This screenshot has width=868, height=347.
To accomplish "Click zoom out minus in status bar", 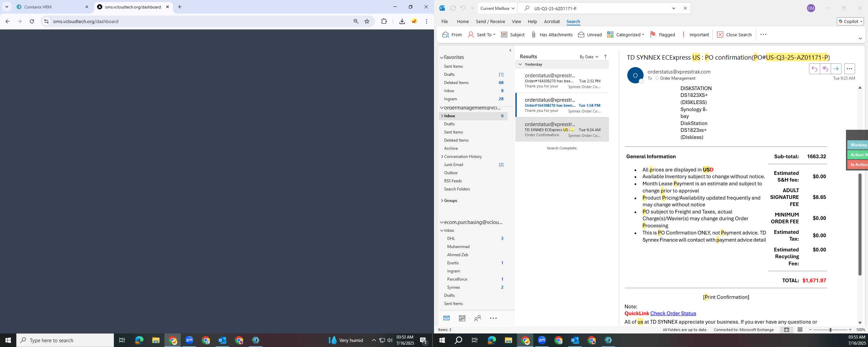I will point(810,330).
